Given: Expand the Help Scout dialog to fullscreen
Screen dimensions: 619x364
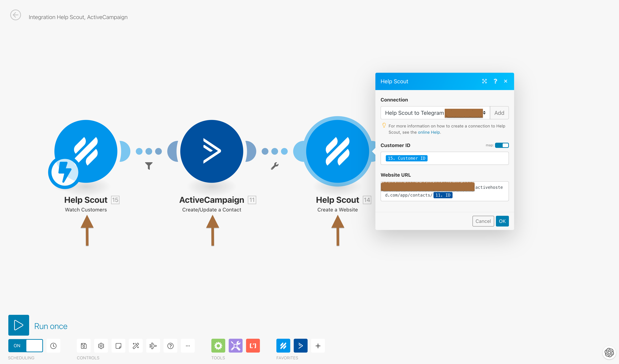Looking at the screenshot, I should point(484,81).
